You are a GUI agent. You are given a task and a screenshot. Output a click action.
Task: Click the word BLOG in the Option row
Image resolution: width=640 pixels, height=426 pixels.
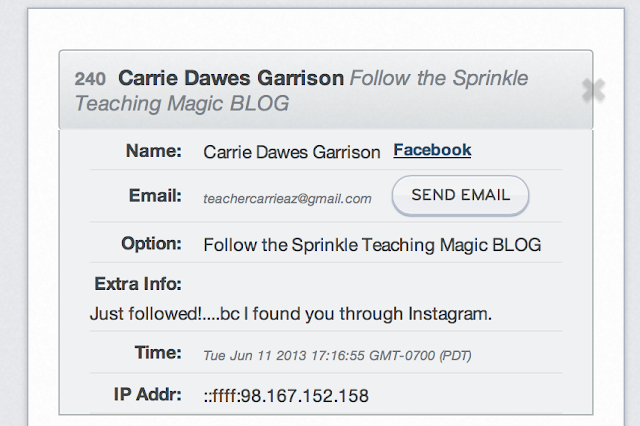pos(517,244)
